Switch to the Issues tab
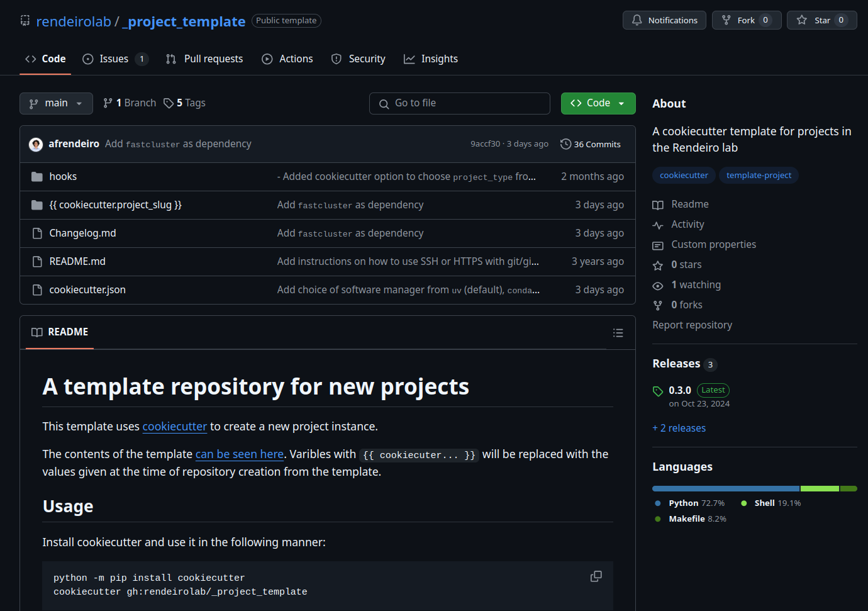 [114, 59]
